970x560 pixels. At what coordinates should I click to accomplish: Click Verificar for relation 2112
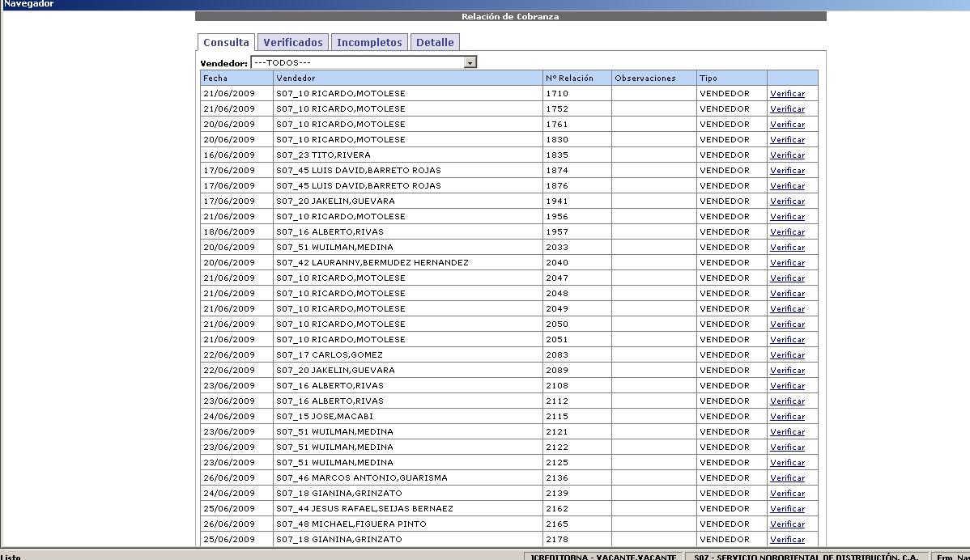(788, 401)
